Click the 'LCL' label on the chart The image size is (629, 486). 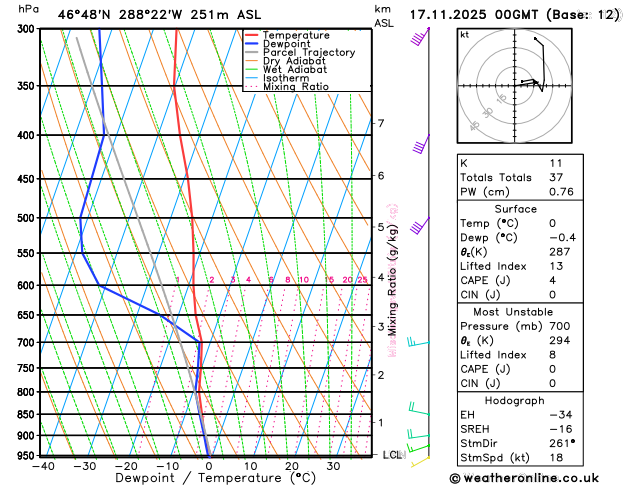(392, 455)
